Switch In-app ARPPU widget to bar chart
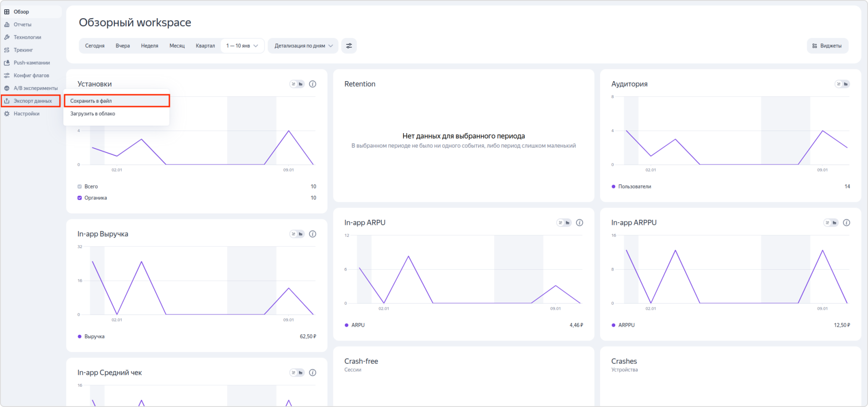The width and height of the screenshot is (868, 407). 834,223
